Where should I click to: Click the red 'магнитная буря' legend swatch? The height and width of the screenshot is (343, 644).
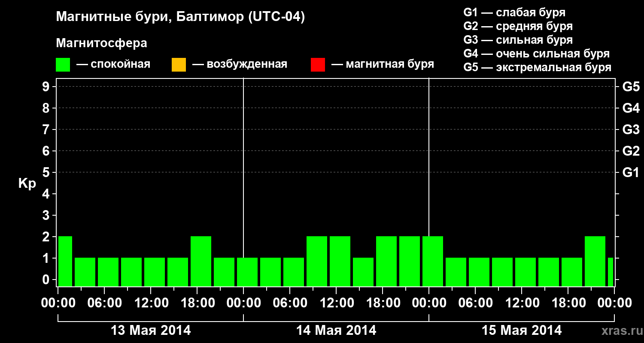pos(318,65)
